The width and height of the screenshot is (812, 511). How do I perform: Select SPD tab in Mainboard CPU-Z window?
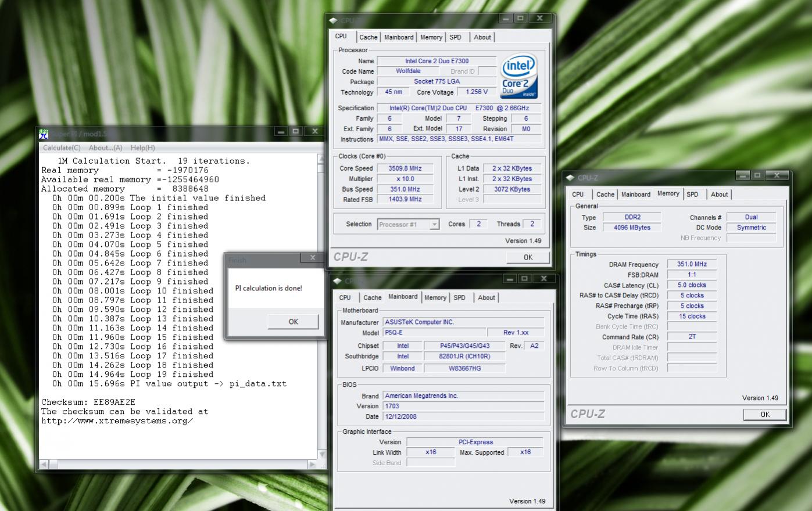tap(460, 297)
